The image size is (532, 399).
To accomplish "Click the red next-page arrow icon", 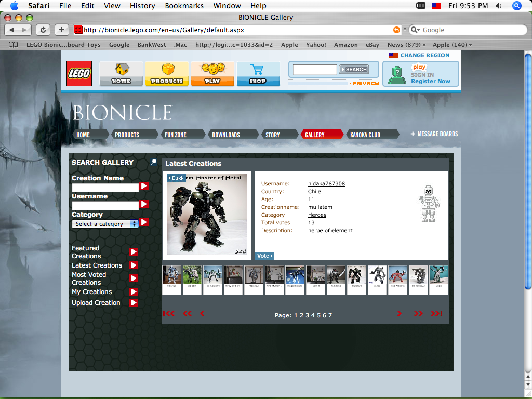I will tap(399, 313).
